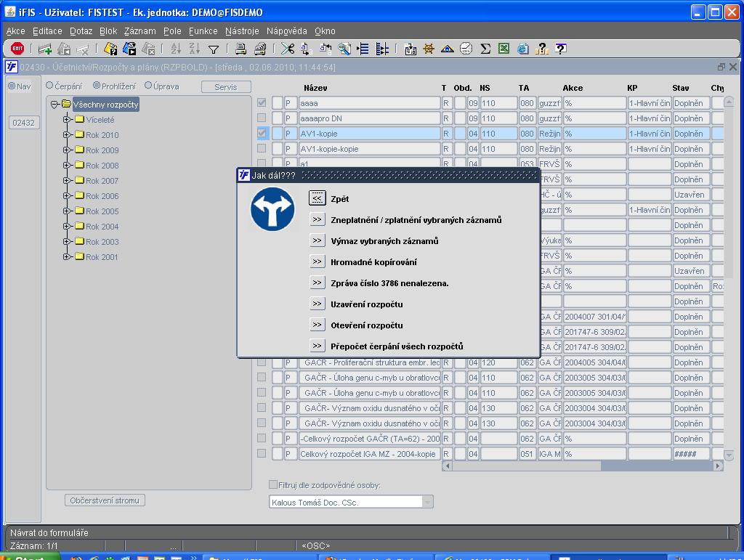The height and width of the screenshot is (560, 744).
Task: Open the Kalous Tomáš person dropdown
Action: pyautogui.click(x=427, y=502)
